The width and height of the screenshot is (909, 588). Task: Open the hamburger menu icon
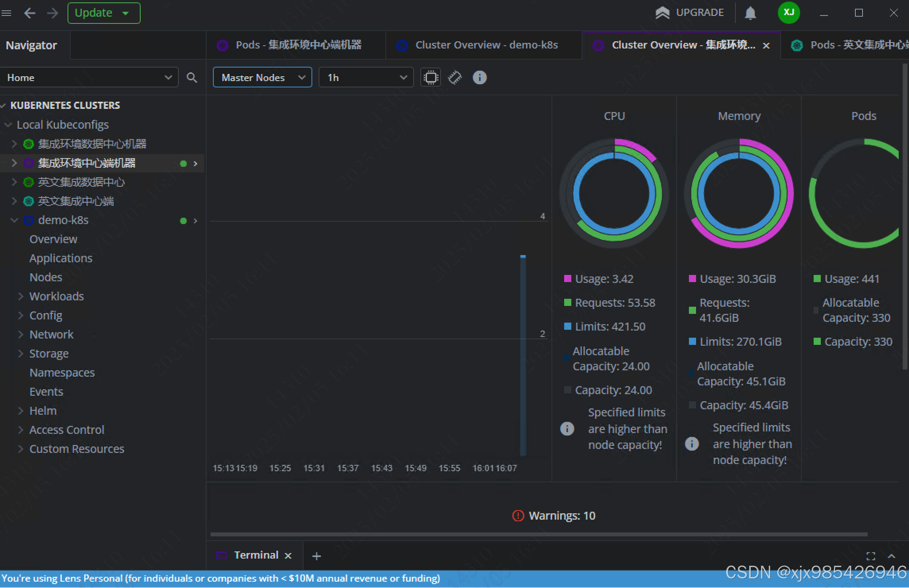(6, 13)
